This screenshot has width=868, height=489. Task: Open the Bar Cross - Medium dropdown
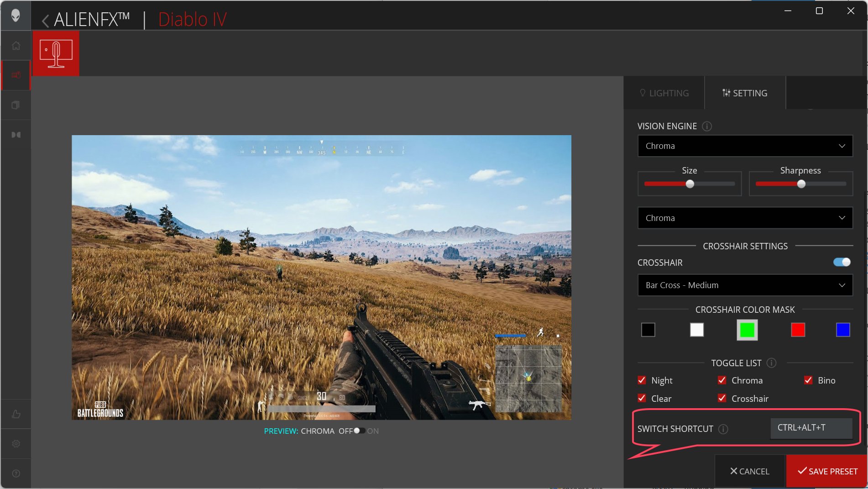coord(745,285)
